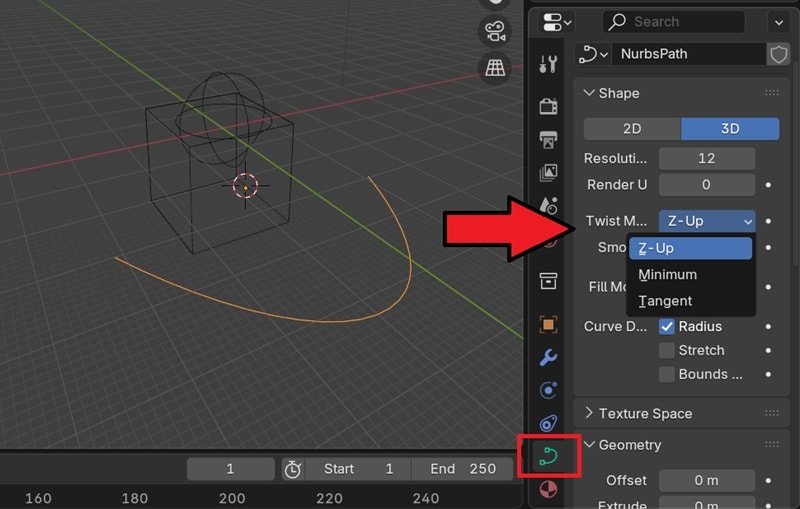Switch perspective/orthographic with the grid icon
This screenshot has width=800, height=509.
click(495, 67)
